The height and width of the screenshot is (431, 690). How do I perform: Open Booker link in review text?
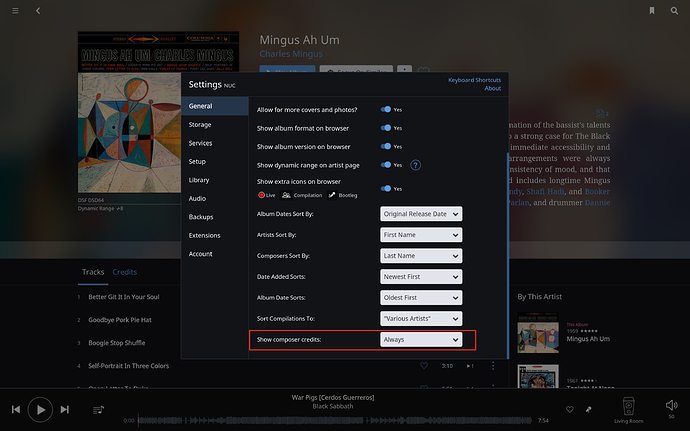point(597,192)
